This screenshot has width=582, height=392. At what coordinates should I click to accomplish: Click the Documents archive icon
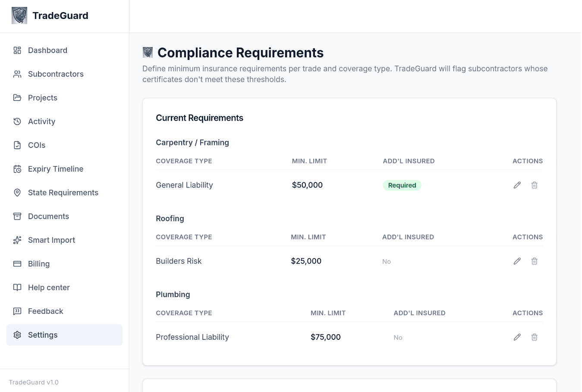pyautogui.click(x=17, y=216)
